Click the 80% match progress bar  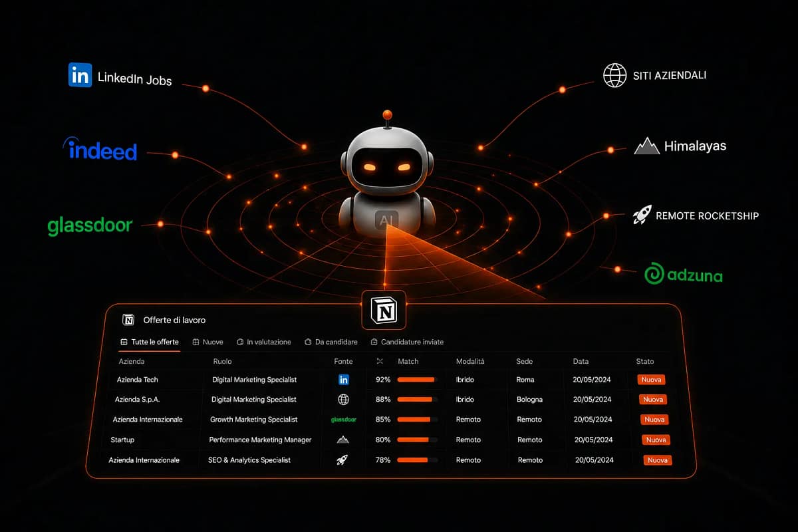coord(418,440)
